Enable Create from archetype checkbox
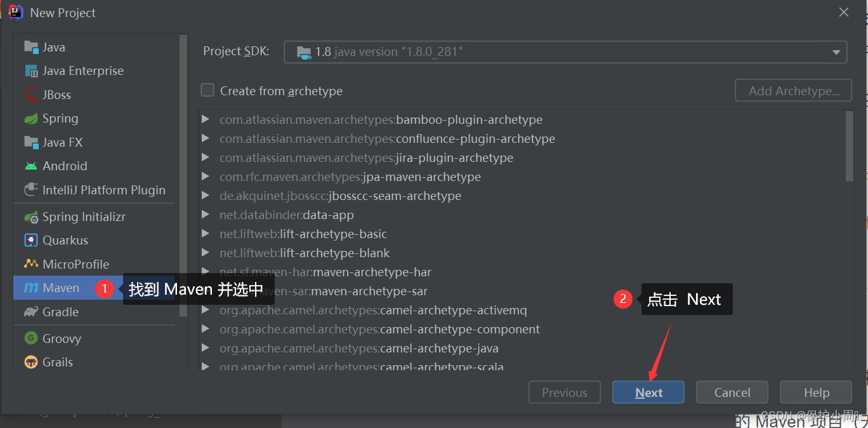868x428 pixels. click(x=207, y=90)
